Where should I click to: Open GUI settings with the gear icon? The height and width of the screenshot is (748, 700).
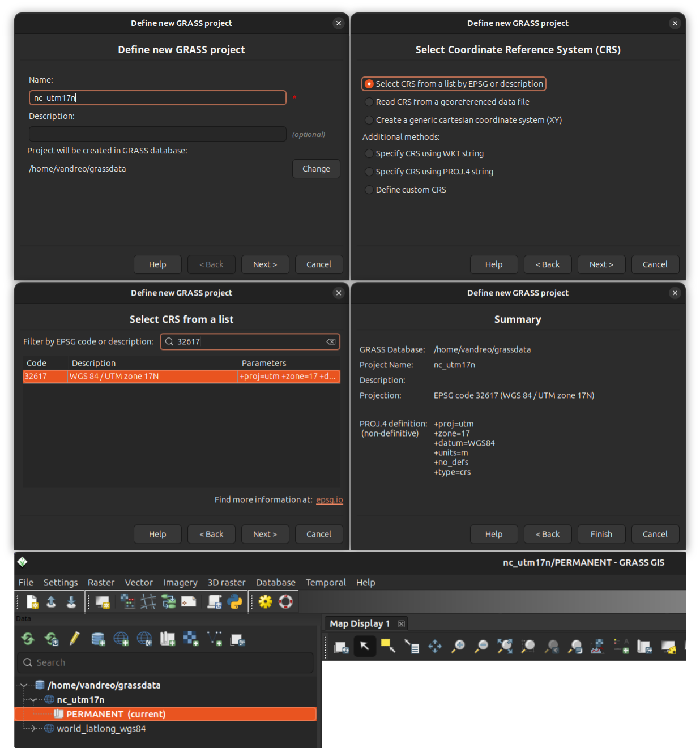(x=266, y=602)
